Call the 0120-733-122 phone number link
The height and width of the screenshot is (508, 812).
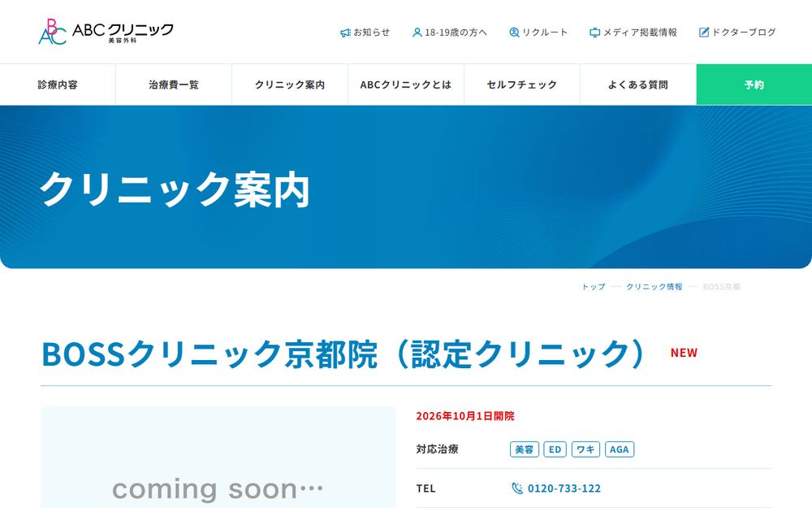click(x=564, y=488)
